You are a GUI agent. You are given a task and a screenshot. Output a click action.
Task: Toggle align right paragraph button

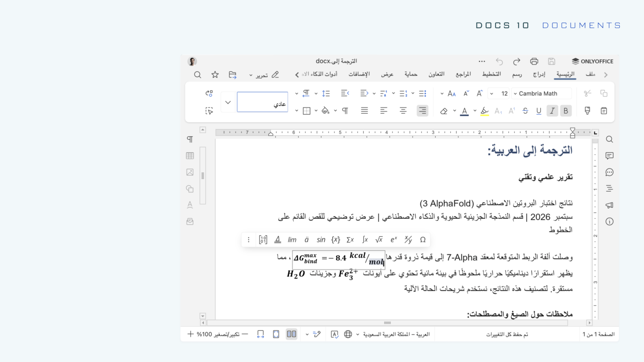[422, 111]
